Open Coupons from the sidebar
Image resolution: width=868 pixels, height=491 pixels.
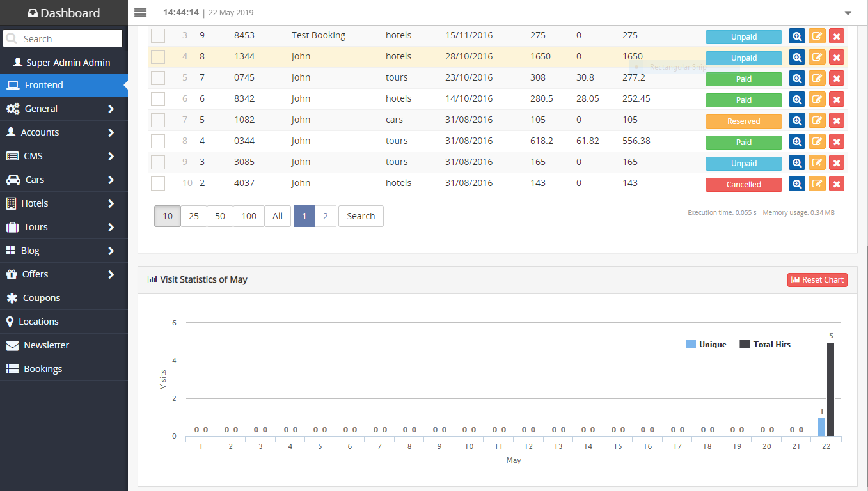tap(42, 298)
